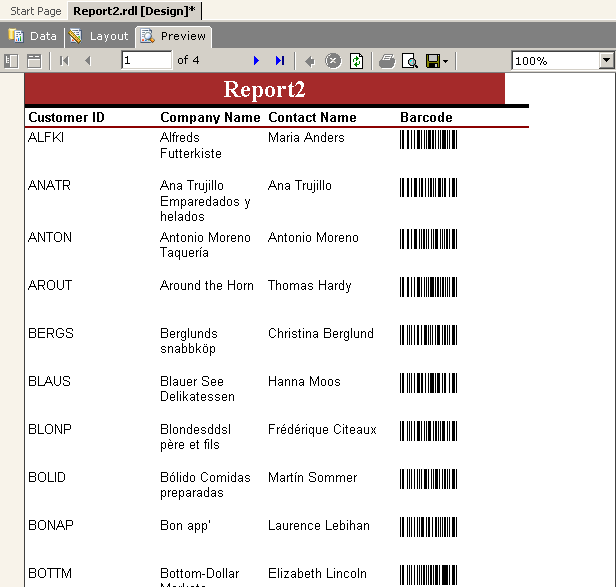Select the BLONP customer ID cell

[50, 429]
